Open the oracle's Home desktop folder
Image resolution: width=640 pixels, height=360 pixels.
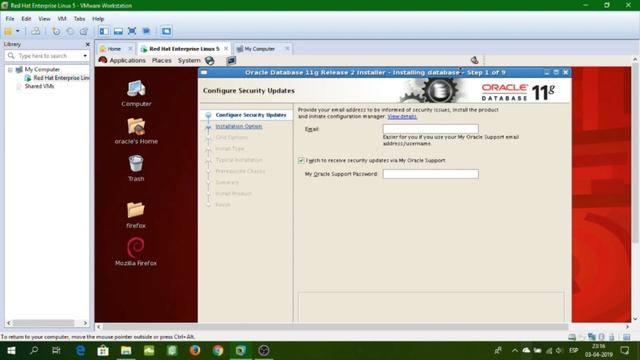(x=136, y=131)
